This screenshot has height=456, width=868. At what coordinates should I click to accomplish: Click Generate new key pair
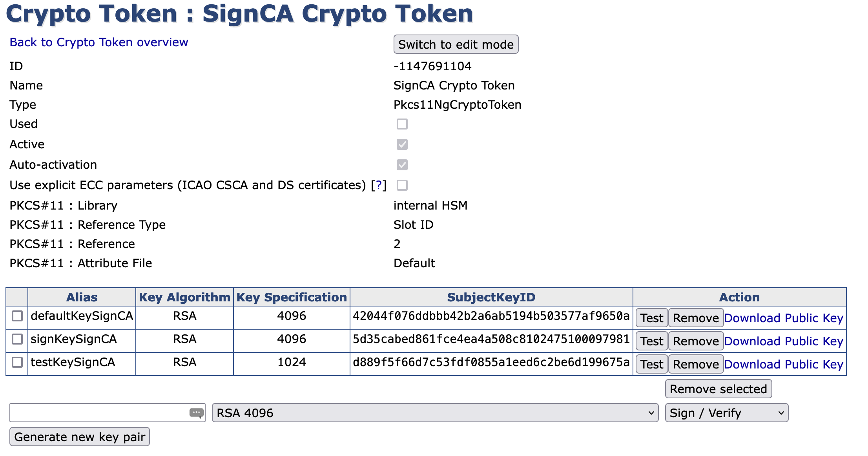point(80,437)
